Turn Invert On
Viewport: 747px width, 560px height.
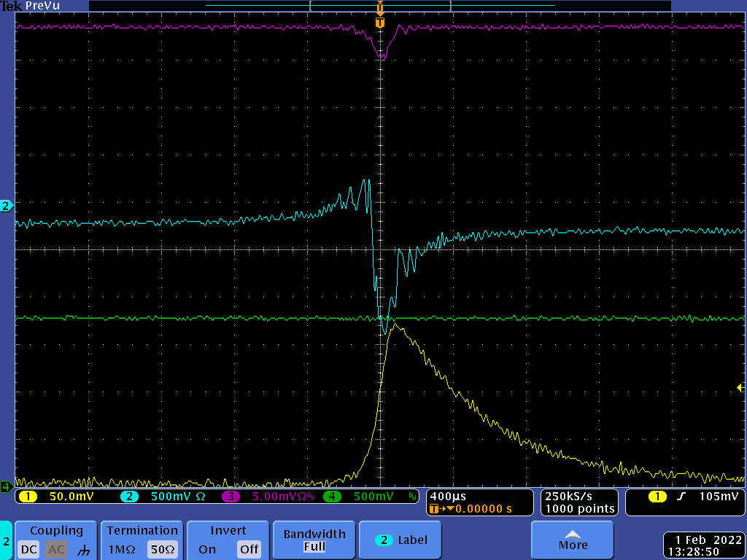(207, 550)
